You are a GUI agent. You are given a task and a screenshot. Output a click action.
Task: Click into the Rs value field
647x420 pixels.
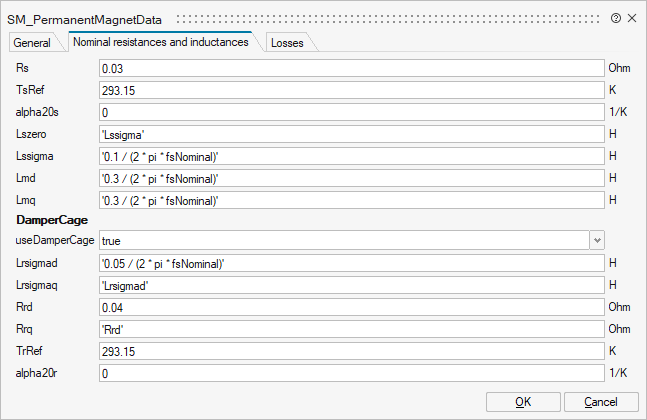pos(352,69)
